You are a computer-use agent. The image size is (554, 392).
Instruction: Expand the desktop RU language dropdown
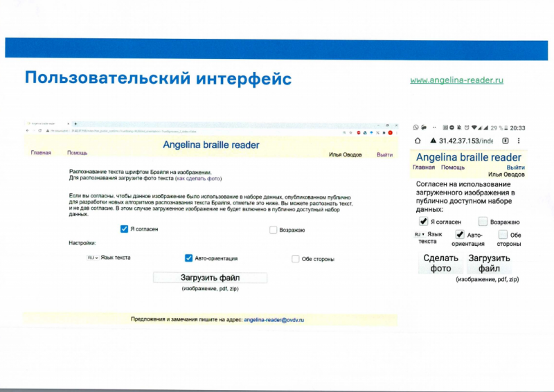pyautogui.click(x=92, y=258)
